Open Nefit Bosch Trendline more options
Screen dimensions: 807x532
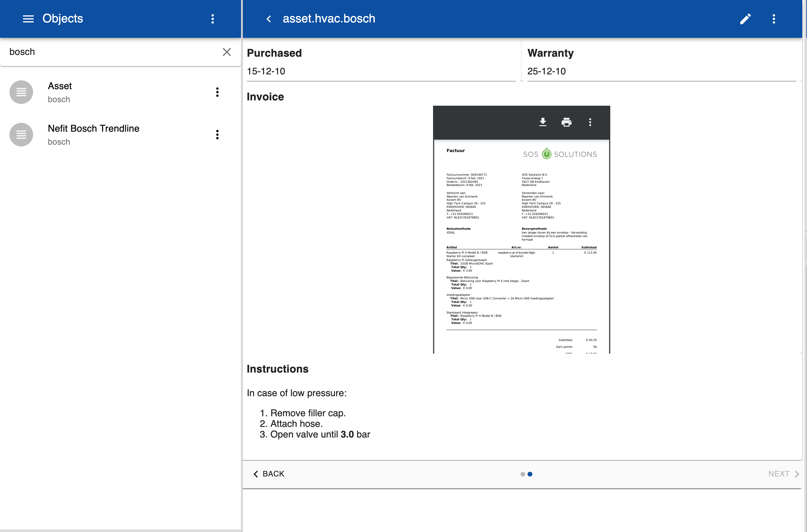click(x=217, y=135)
